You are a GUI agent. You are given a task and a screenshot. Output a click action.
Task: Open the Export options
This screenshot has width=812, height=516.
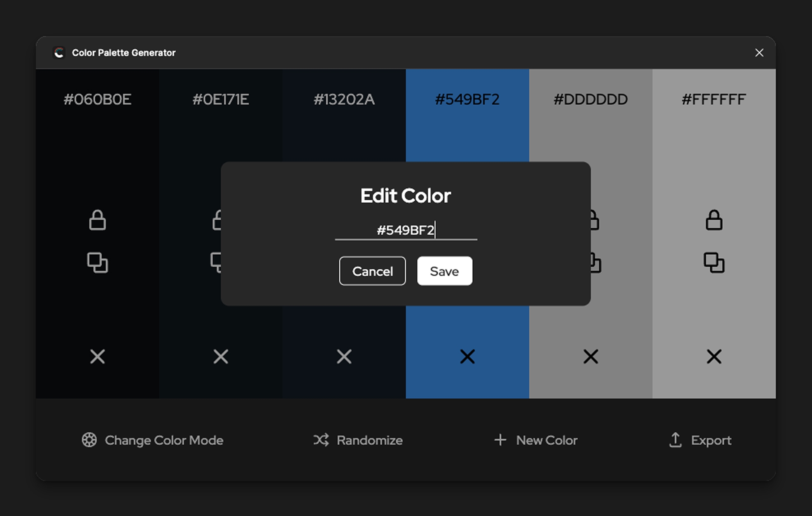pyautogui.click(x=711, y=440)
